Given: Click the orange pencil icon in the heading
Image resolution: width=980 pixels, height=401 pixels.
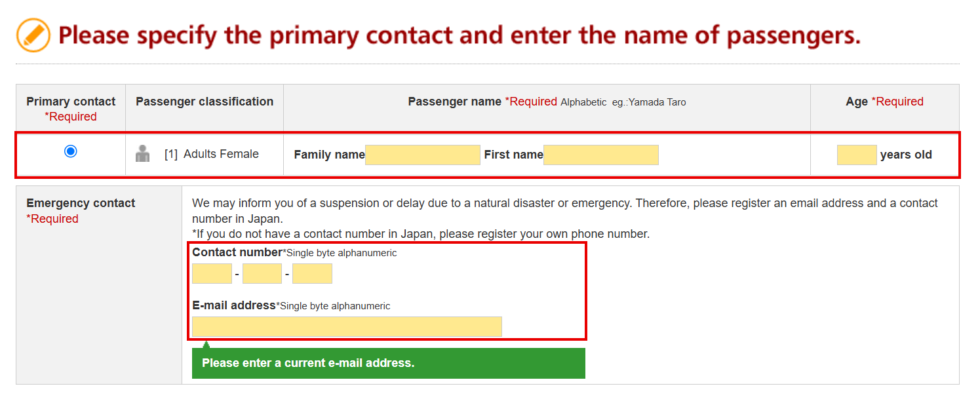Looking at the screenshot, I should pos(33,35).
